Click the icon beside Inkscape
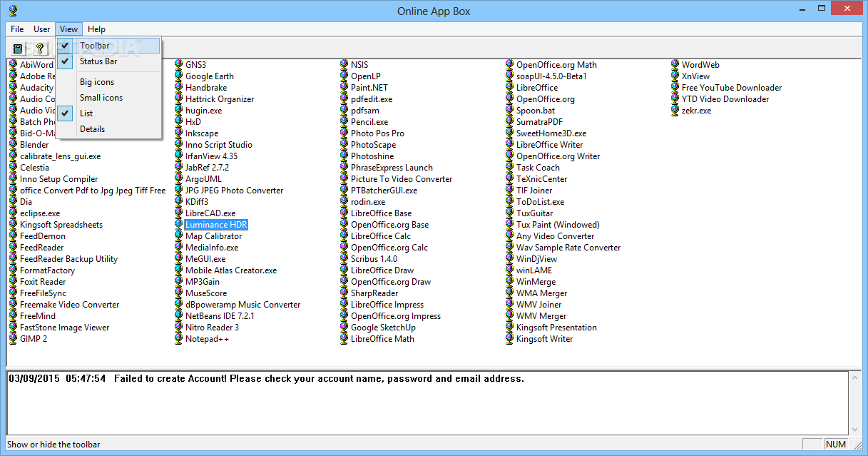The image size is (868, 456). 179,133
